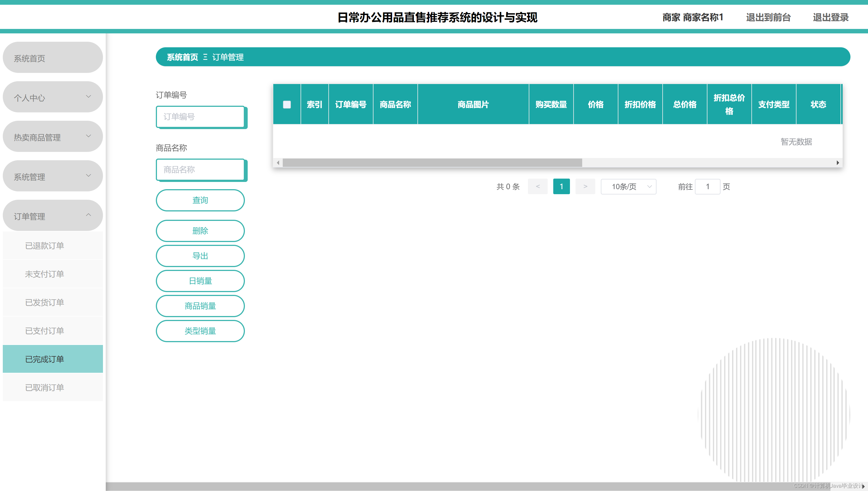
Task: Click the next page arrow
Action: tap(585, 186)
